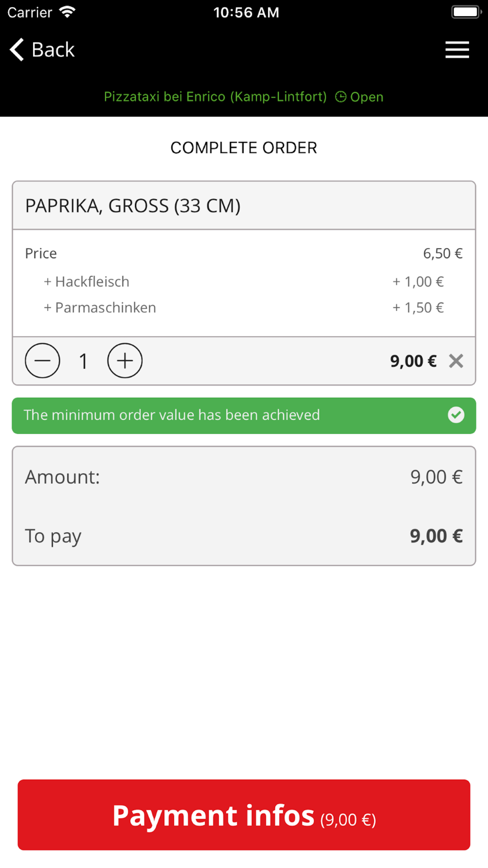Screen dimensions: 488x868
Task: Decrease pizza quantity with minus button
Action: point(42,361)
